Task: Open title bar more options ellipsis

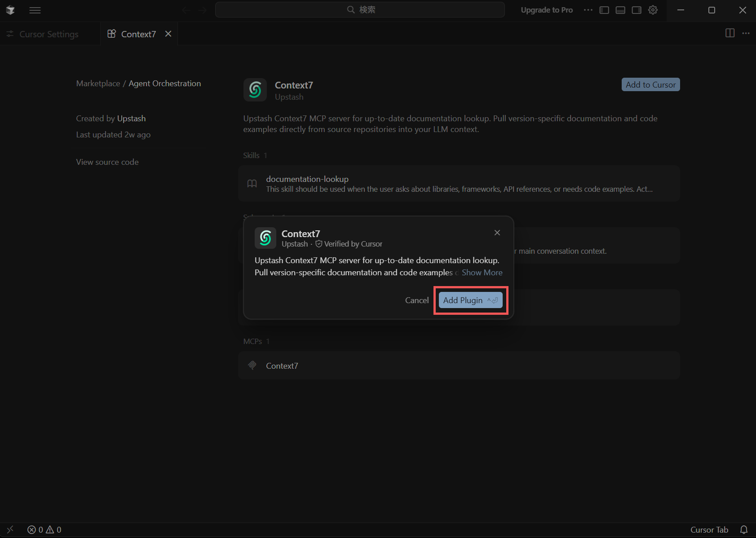Action: coord(588,10)
